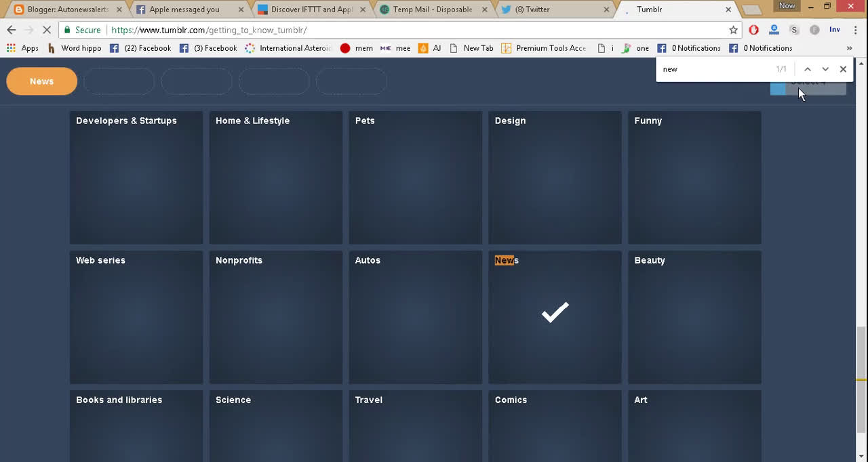
Task: Jump to next find result arrow
Action: tap(825, 69)
